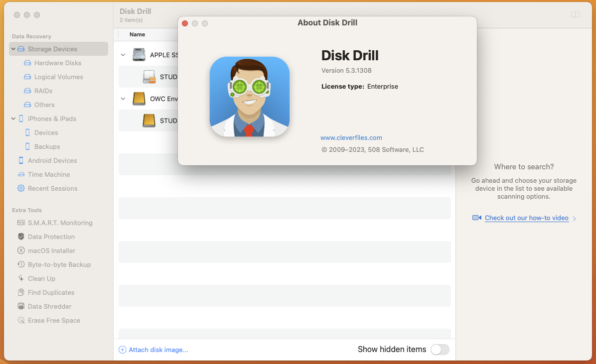Open Find Duplicates icon

21,292
